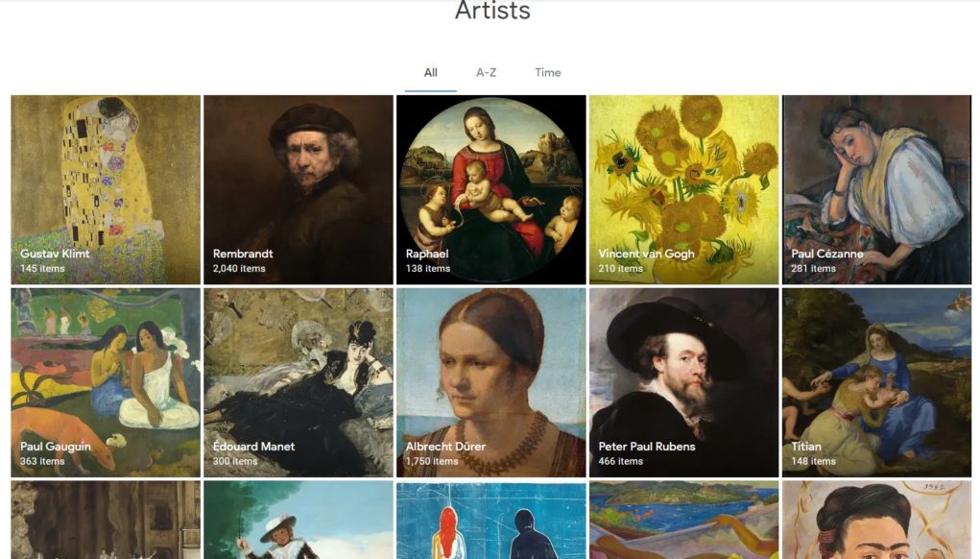This screenshot has height=559, width=980.
Task: Open the Titian artist tile
Action: [877, 382]
